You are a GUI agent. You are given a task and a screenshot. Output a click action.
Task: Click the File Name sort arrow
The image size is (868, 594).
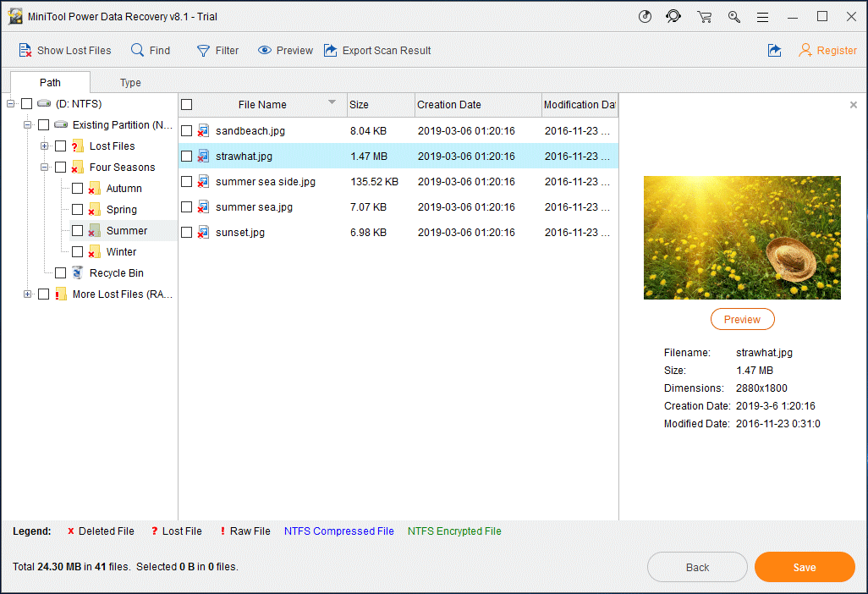332,102
